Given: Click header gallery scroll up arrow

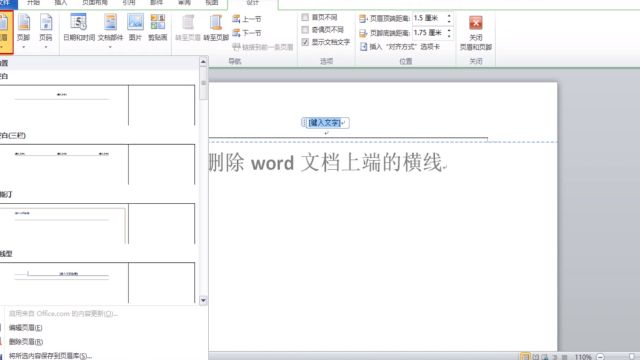Looking at the screenshot, I should 203,62.
